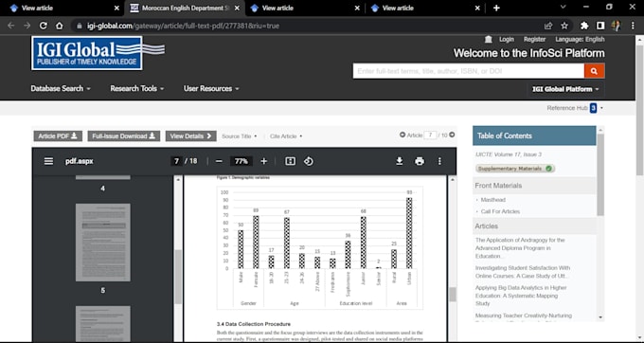Open Application of Andragogy article

point(520,247)
